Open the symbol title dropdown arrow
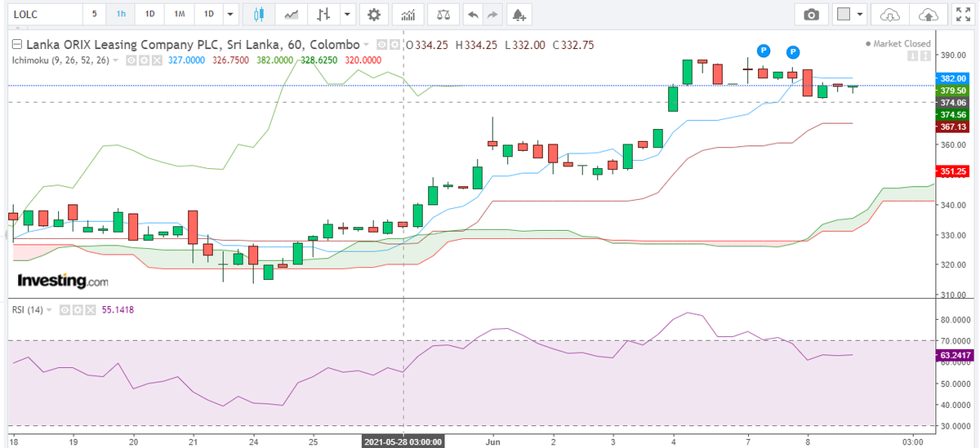This screenshot has height=448, width=980. [366, 45]
